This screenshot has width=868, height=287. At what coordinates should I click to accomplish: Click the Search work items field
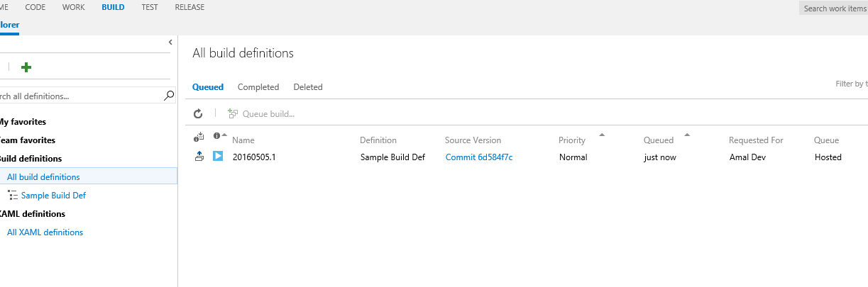click(835, 9)
